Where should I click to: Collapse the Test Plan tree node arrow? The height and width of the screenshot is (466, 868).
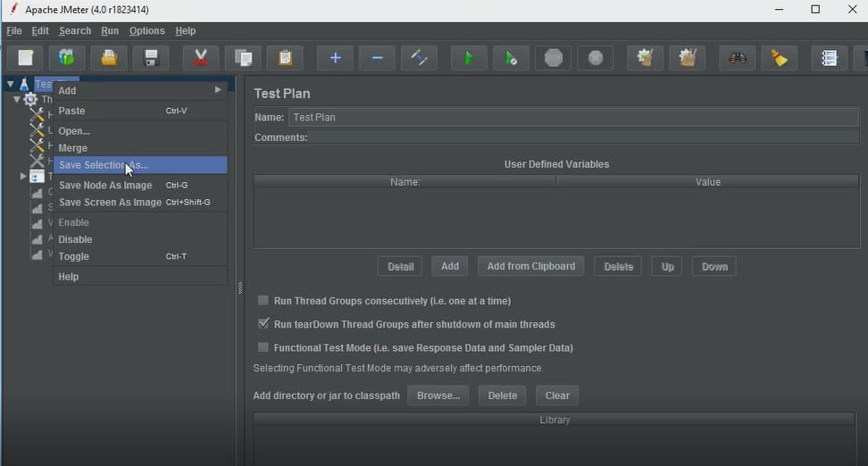pyautogui.click(x=10, y=84)
